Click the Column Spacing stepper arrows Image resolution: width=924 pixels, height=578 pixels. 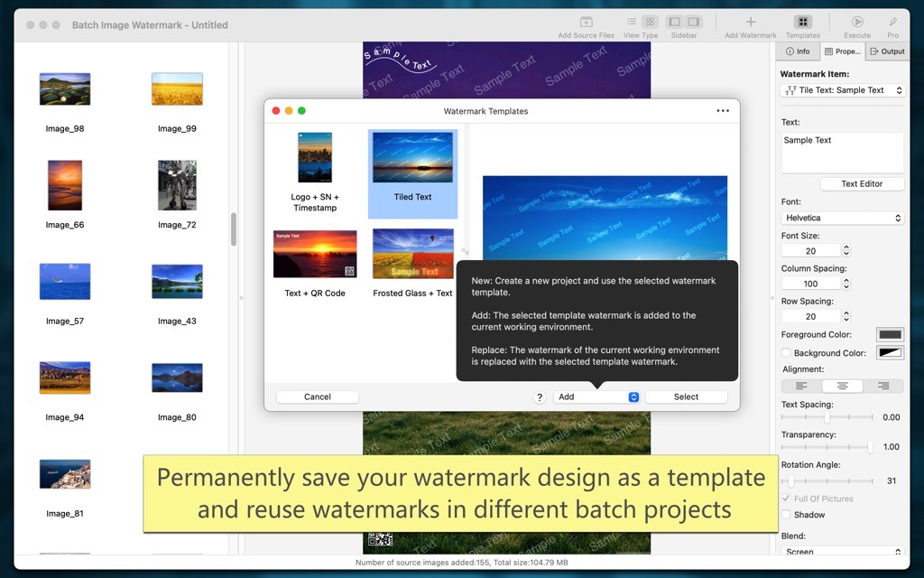(846, 284)
